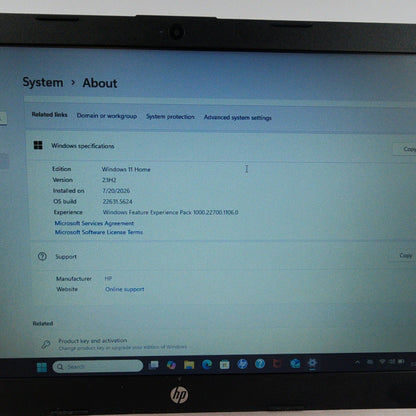Screen dimensions: 416x416
Task: Launch Copilot from the taskbar
Action: click(171, 365)
